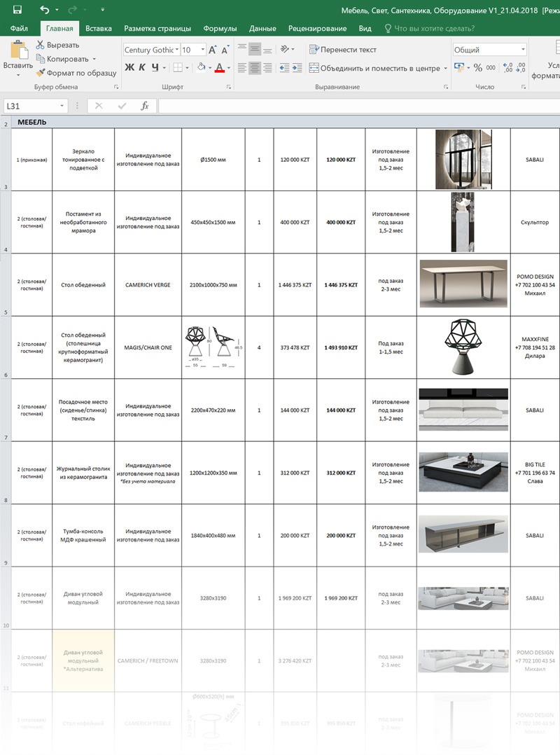Viewport: 560px width, 755px height.
Task: Align cell text to the left
Action: (x=242, y=68)
